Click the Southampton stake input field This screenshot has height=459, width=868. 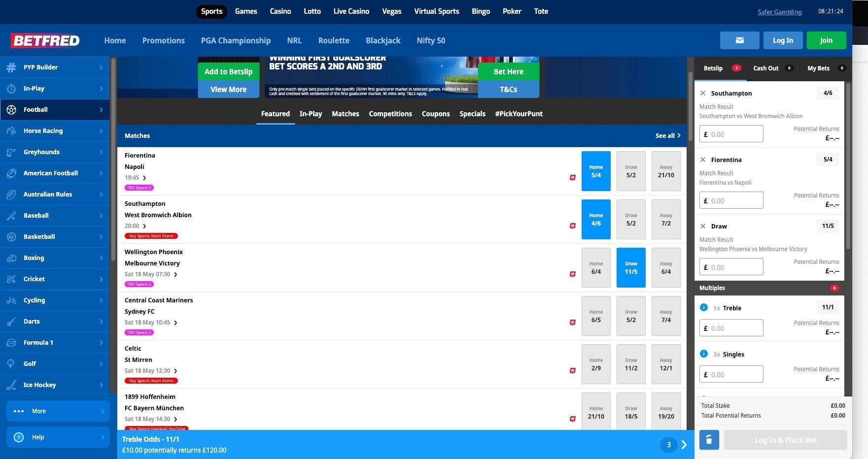[x=731, y=134]
